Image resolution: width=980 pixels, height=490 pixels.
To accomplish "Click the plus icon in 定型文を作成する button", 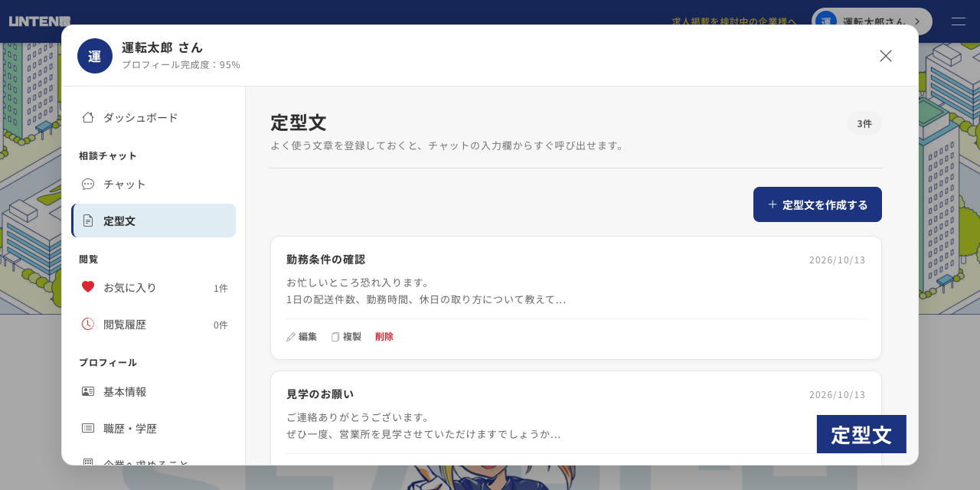I will click(773, 204).
